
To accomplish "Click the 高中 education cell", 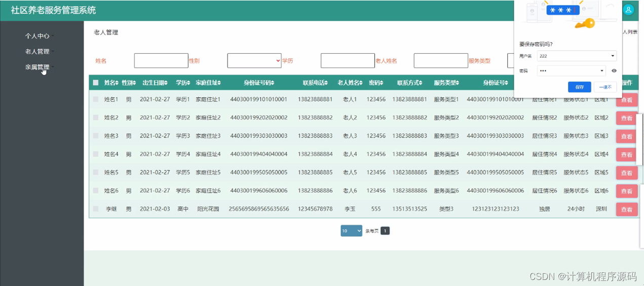I will pos(183,209).
